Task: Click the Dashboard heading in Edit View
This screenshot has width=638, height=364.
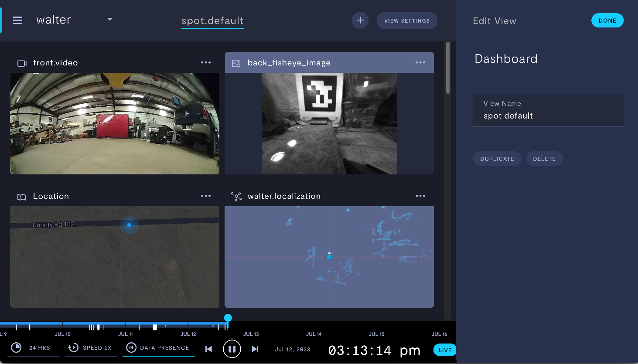Action: coord(506,59)
